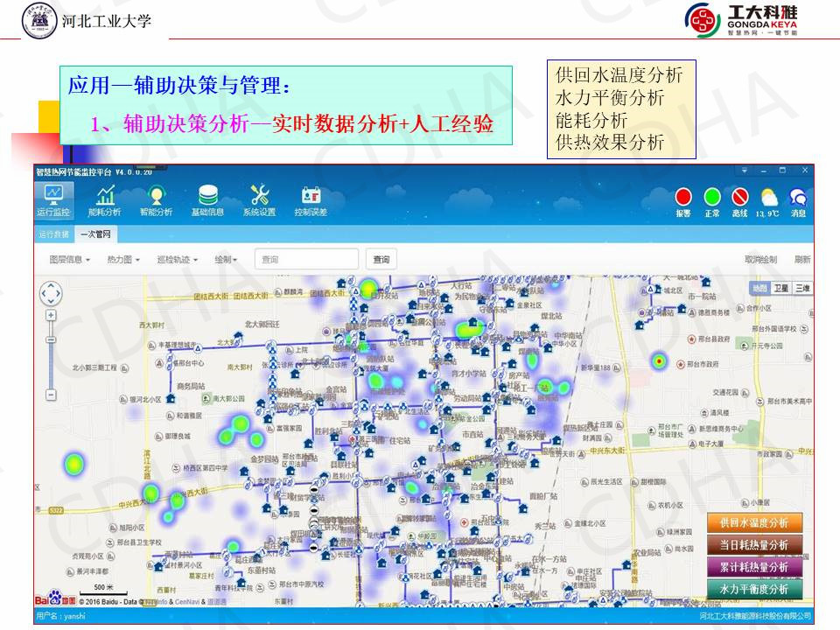Switch to the 运行直播 tab
This screenshot has width=840, height=630.
(x=53, y=234)
